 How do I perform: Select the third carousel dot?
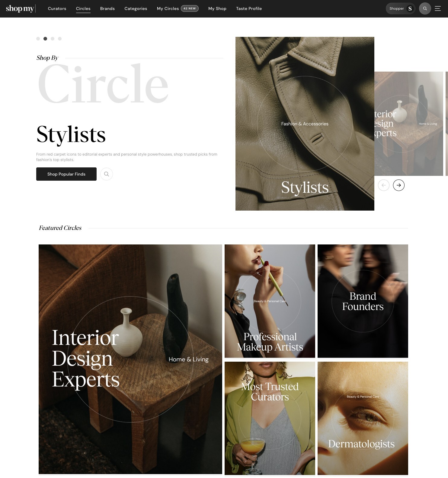(53, 39)
